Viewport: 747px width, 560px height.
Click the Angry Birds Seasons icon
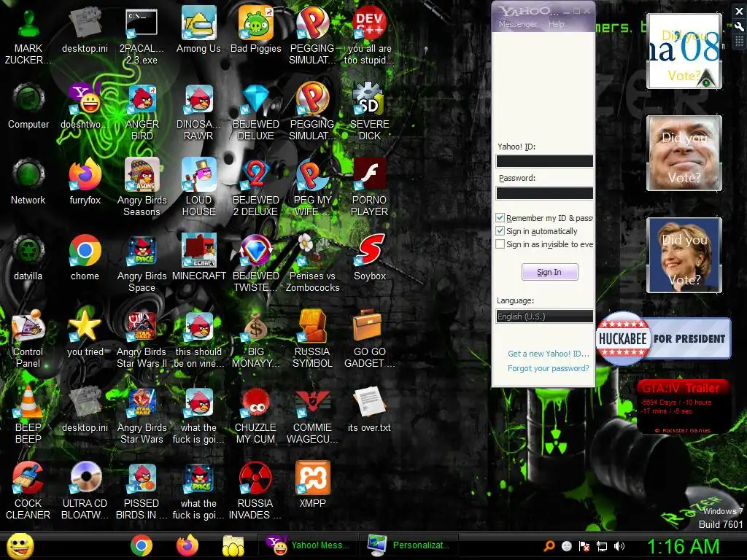(x=142, y=187)
